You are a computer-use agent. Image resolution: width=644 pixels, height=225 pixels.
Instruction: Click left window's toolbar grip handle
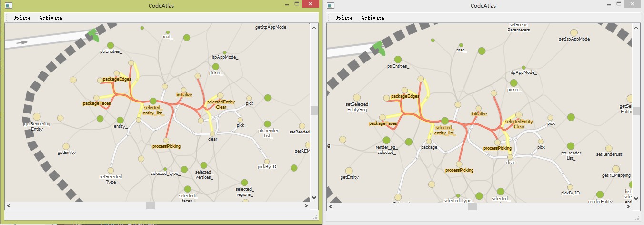pos(7,18)
